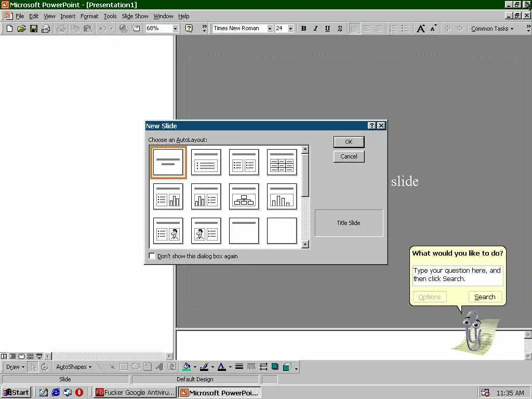This screenshot has height=399, width=532.
Task: Open the Tools menu
Action: [x=110, y=16]
